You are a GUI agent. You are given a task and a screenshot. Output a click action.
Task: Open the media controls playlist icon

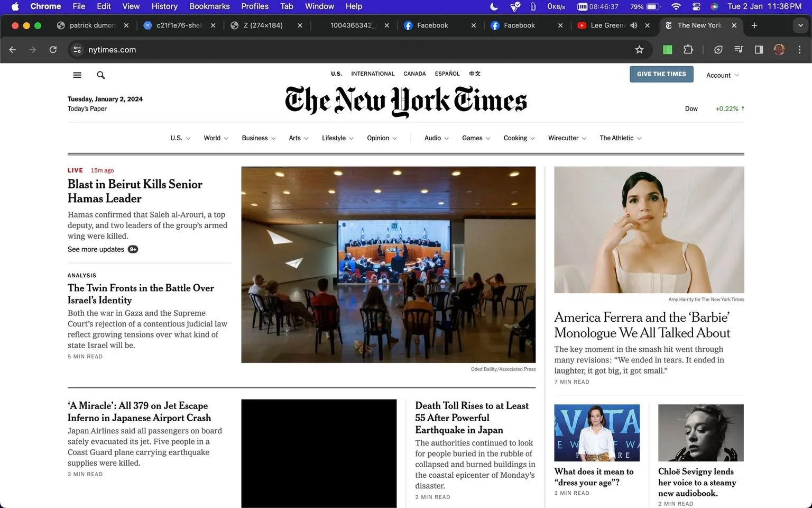tap(739, 50)
